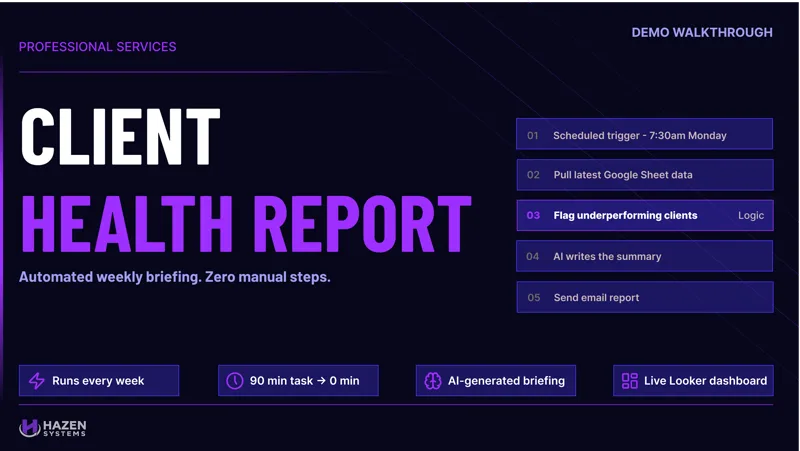Click the CLIENT title word
This screenshot has height=451, width=800.
tap(120, 136)
